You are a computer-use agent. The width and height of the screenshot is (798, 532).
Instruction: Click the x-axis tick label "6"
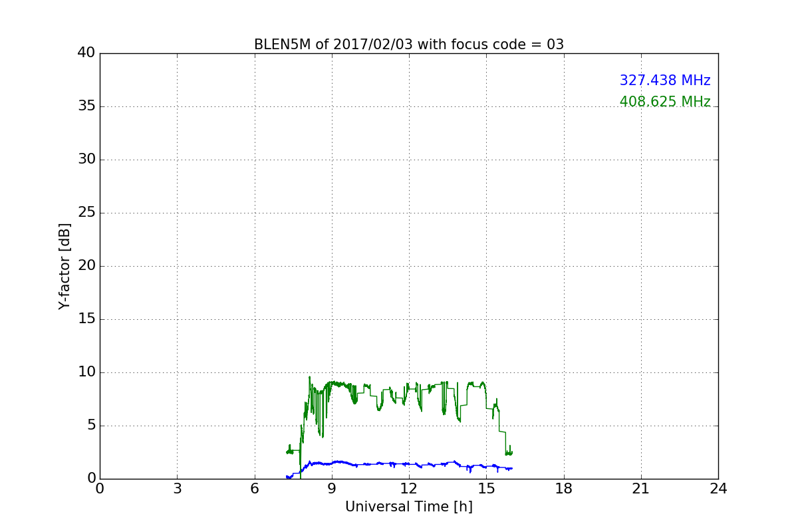[254, 489]
